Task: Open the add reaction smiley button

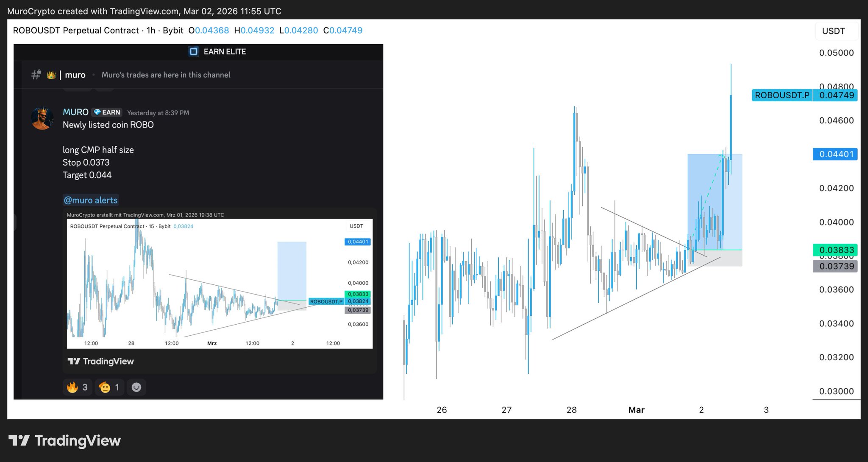Action: 136,387
